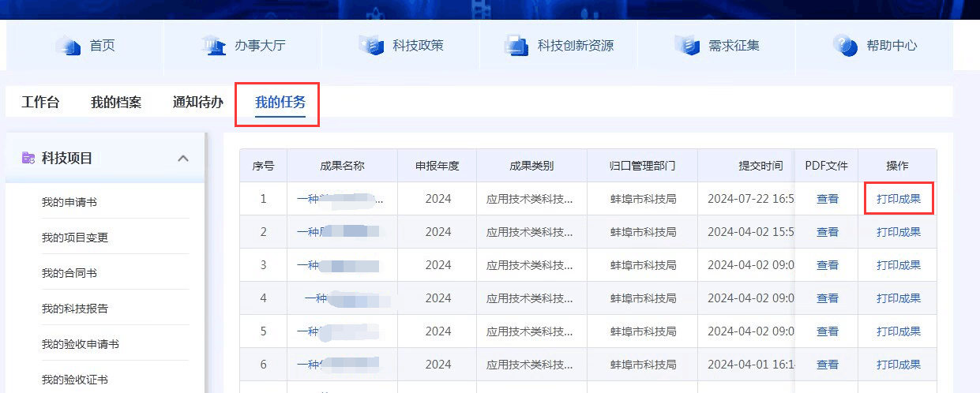Click the 科技创新资源 icon
980x393 pixels.
[x=517, y=45]
